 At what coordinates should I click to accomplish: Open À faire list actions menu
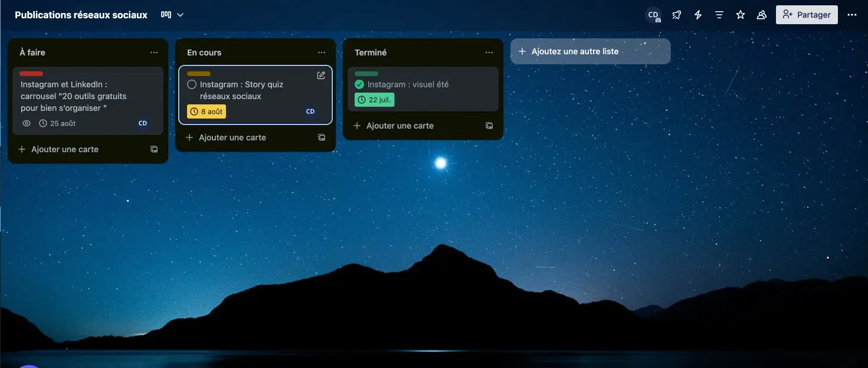154,52
